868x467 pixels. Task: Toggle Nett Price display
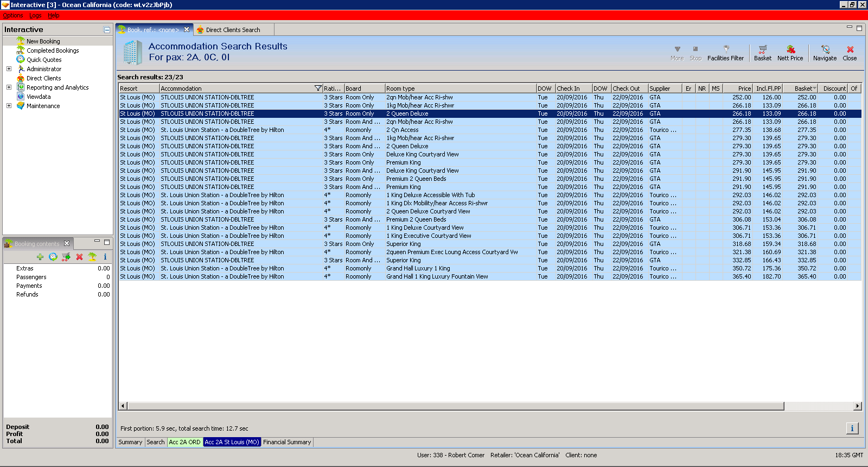pyautogui.click(x=790, y=53)
